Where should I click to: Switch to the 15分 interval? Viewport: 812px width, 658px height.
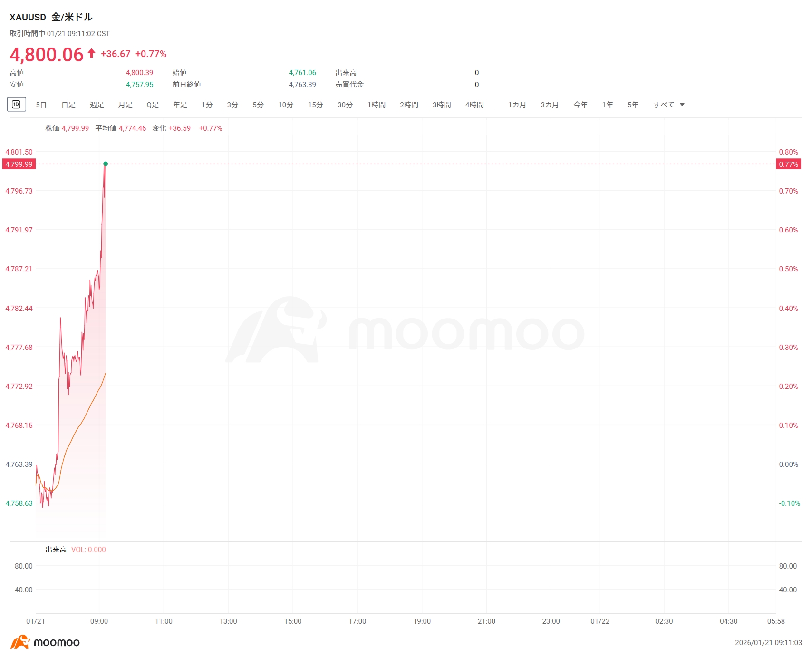tap(315, 105)
